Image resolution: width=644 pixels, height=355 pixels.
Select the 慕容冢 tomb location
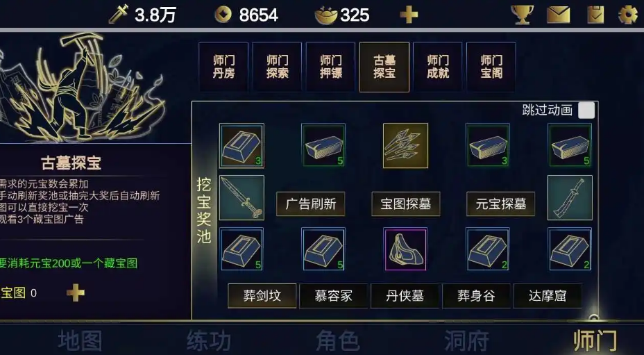334,296
